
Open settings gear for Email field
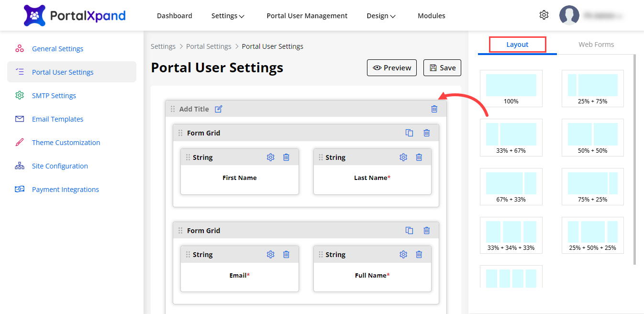coord(270,255)
